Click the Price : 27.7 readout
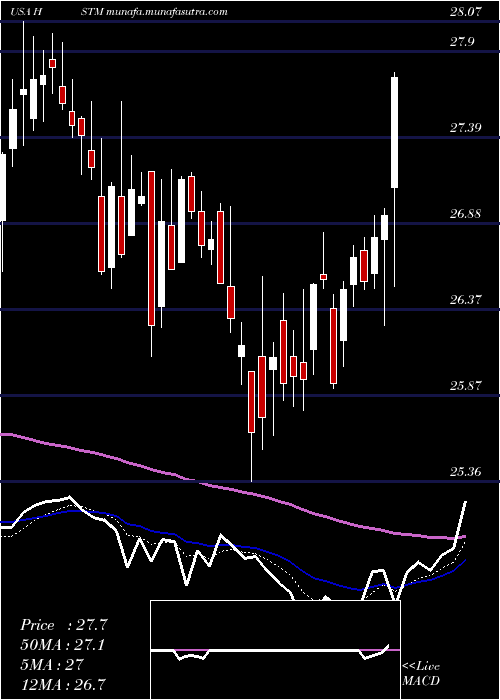This screenshot has height=700, width=500. tap(64, 625)
